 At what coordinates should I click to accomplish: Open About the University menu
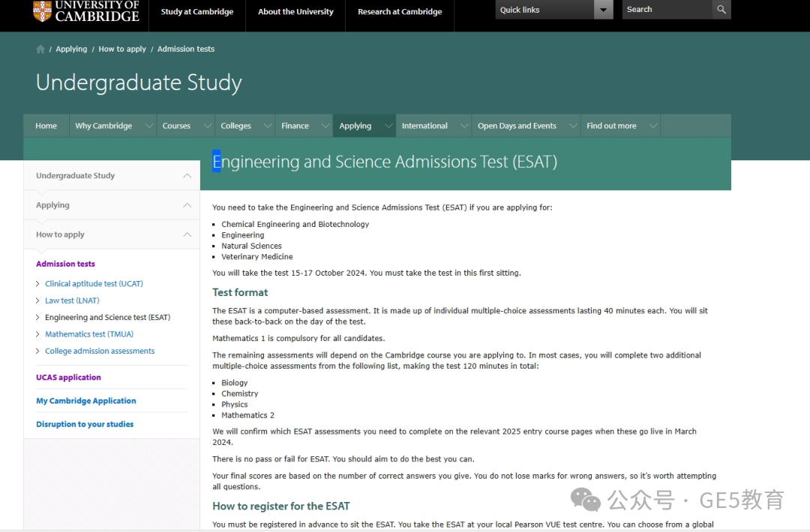point(295,11)
